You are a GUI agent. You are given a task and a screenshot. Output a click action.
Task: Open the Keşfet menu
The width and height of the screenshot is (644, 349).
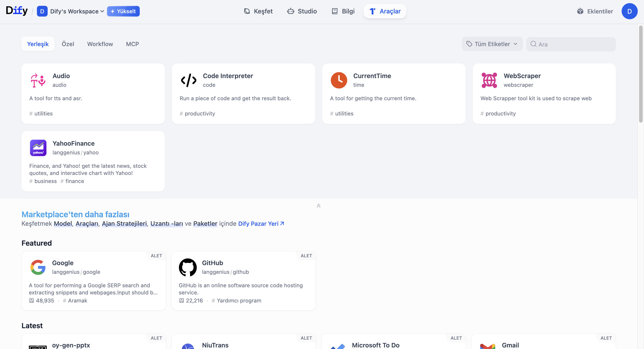coord(258,11)
